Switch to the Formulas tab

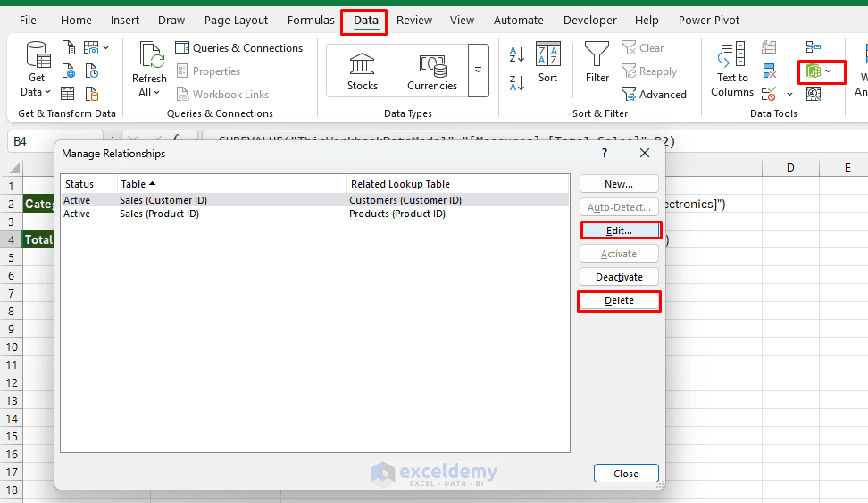pyautogui.click(x=311, y=21)
